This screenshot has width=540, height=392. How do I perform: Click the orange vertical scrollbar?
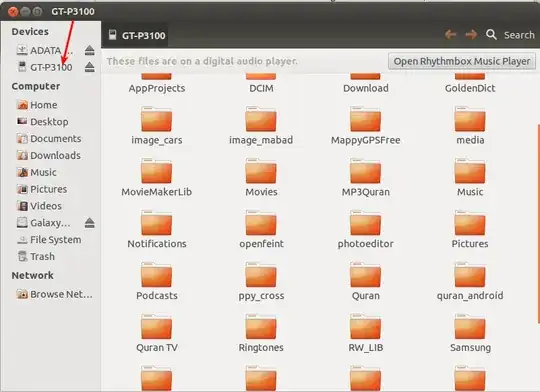538,224
